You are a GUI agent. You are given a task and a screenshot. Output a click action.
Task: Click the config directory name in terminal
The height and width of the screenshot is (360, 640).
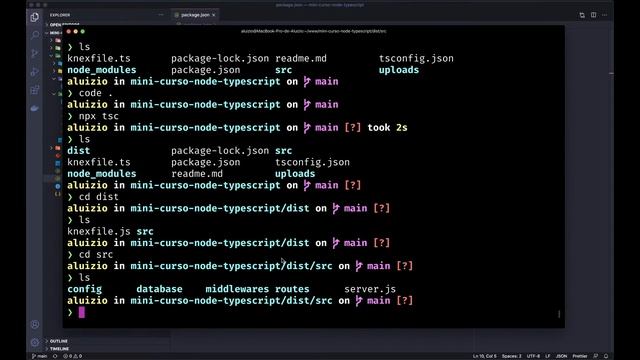(x=84, y=289)
